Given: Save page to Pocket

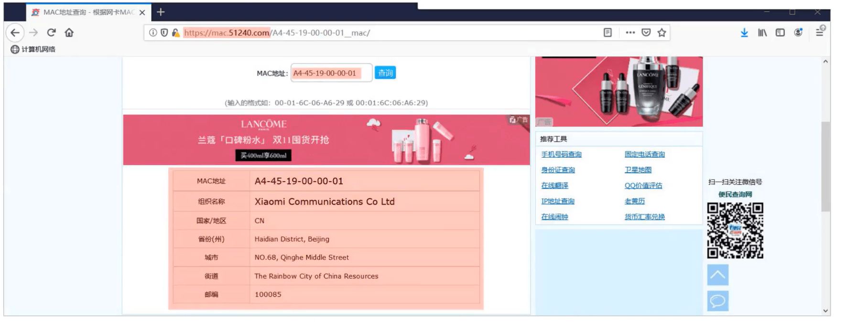Looking at the screenshot, I should (x=646, y=33).
